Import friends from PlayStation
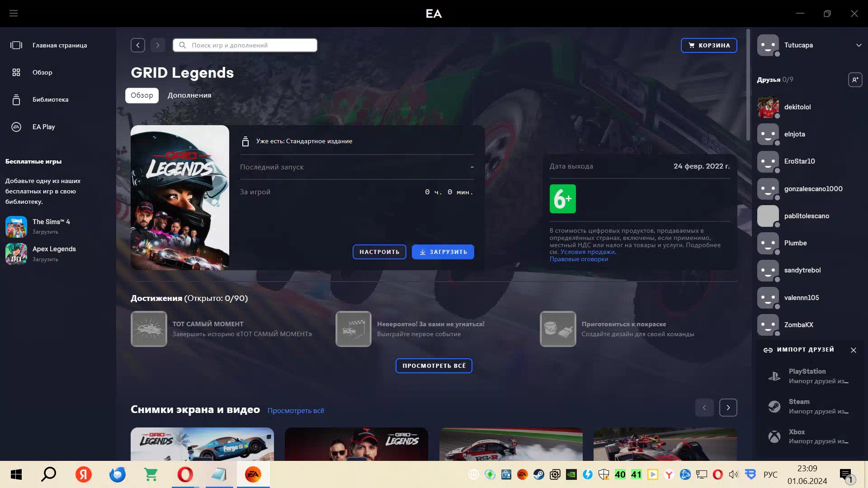This screenshot has width=868, height=488. pos(809,376)
